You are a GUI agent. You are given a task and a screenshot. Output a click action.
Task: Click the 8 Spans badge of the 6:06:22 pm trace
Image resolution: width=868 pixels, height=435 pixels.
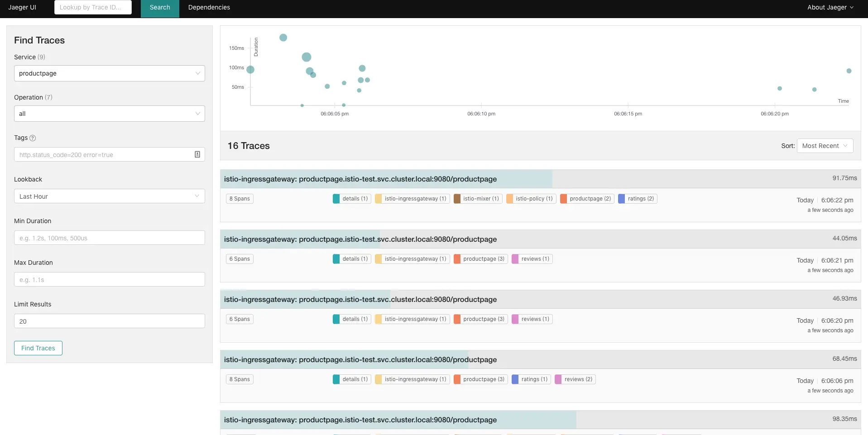[x=240, y=199]
